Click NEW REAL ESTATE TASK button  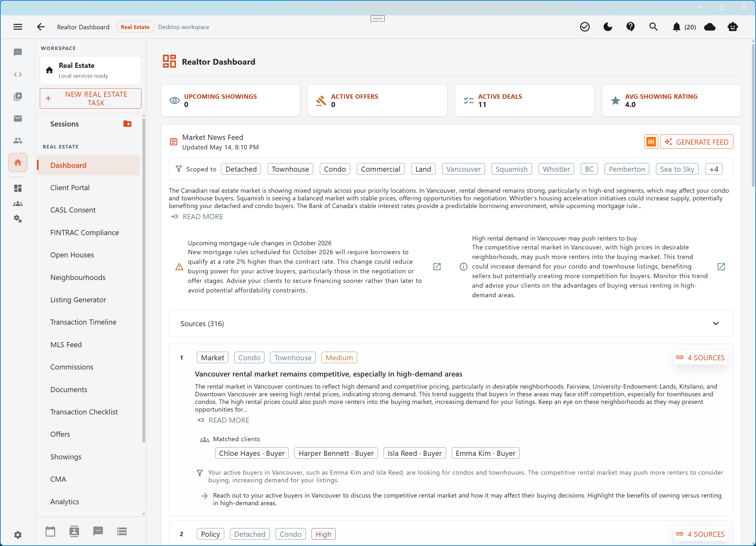click(x=90, y=98)
